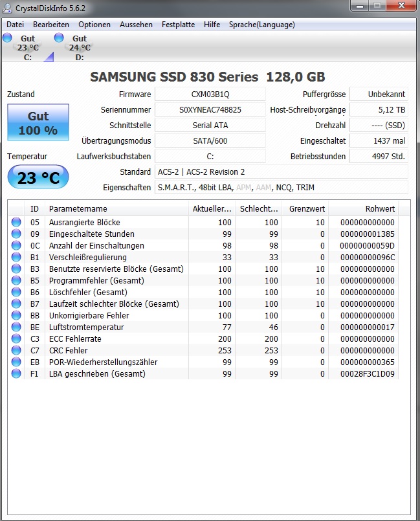
Task: Select the CRC Fehler parameter name
Action: click(69, 350)
